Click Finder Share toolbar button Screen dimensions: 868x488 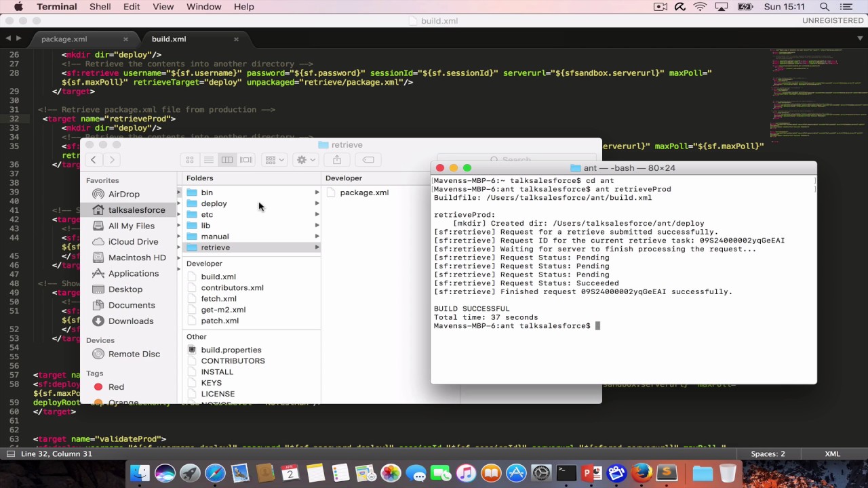click(x=337, y=160)
